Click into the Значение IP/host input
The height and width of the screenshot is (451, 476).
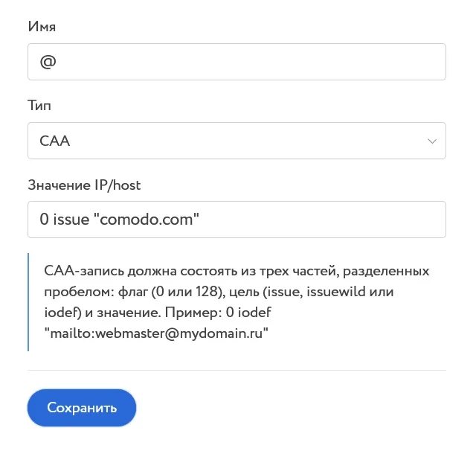[237, 220]
